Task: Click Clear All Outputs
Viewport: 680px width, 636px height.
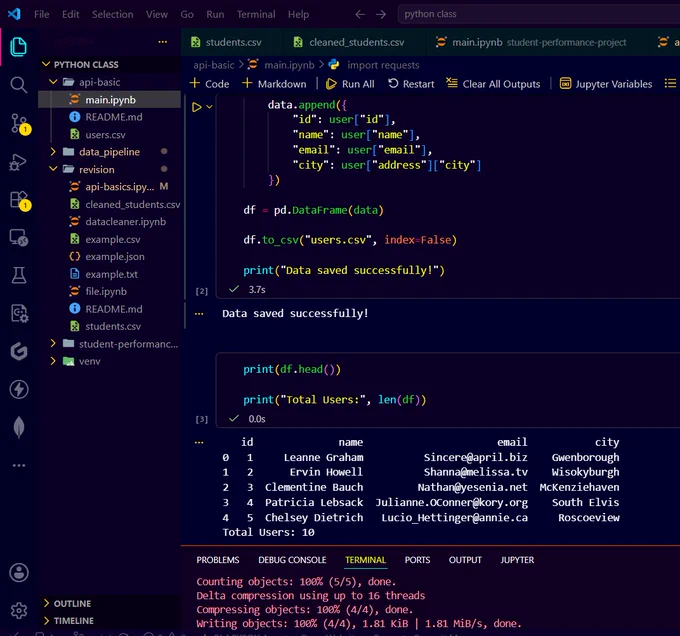Action: (493, 83)
